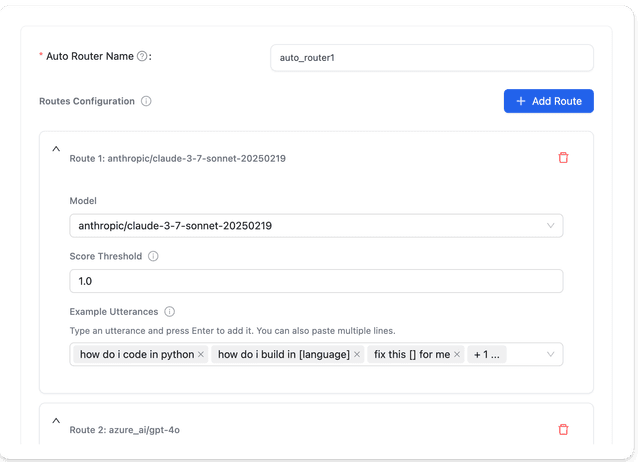Remove the 'how do i build in [language]' tag
640x462 pixels.
tap(357, 354)
